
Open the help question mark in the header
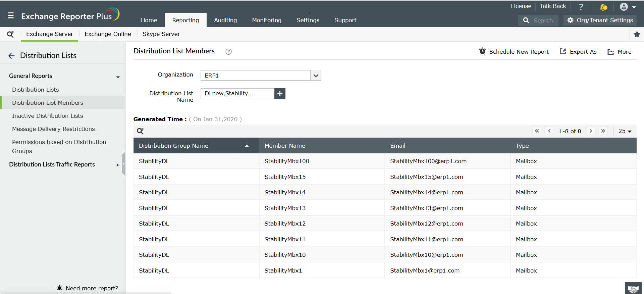[581, 7]
